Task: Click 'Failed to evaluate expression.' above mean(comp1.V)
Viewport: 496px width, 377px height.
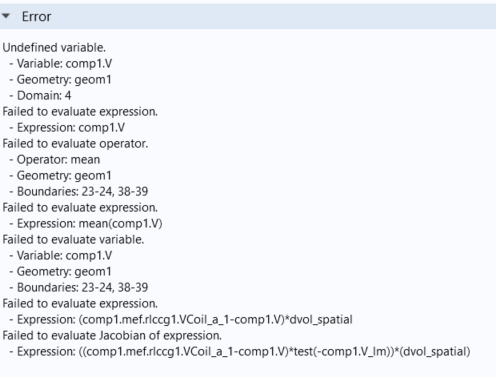Action: (80, 208)
